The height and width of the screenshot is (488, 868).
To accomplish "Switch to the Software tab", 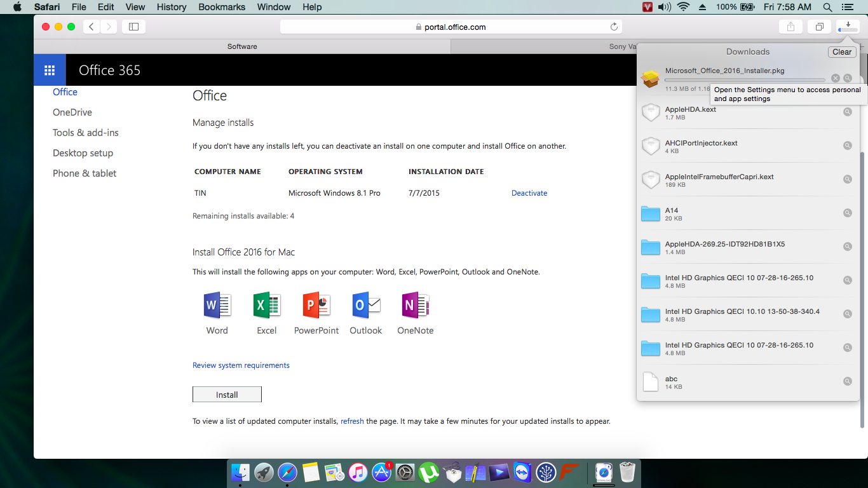I will pyautogui.click(x=242, y=46).
